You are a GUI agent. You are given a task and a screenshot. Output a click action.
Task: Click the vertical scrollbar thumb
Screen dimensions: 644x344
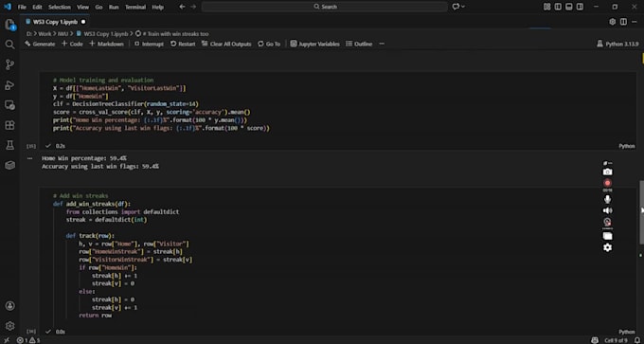point(641,212)
